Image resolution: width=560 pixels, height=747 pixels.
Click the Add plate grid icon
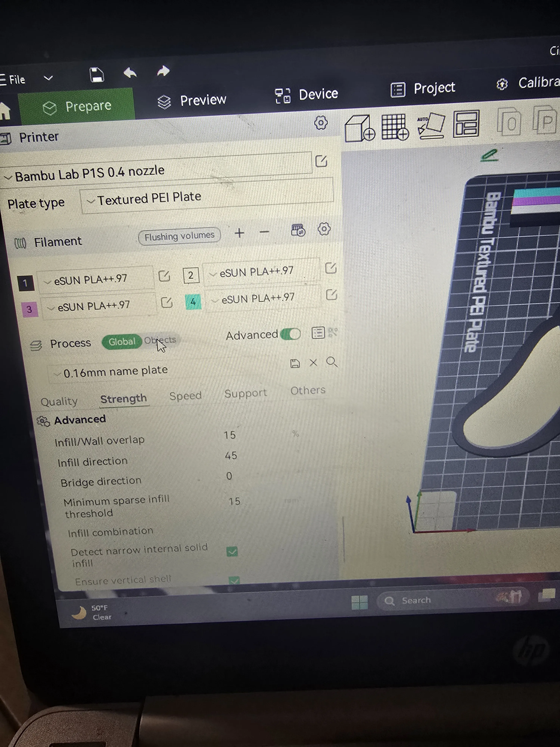[x=394, y=127]
